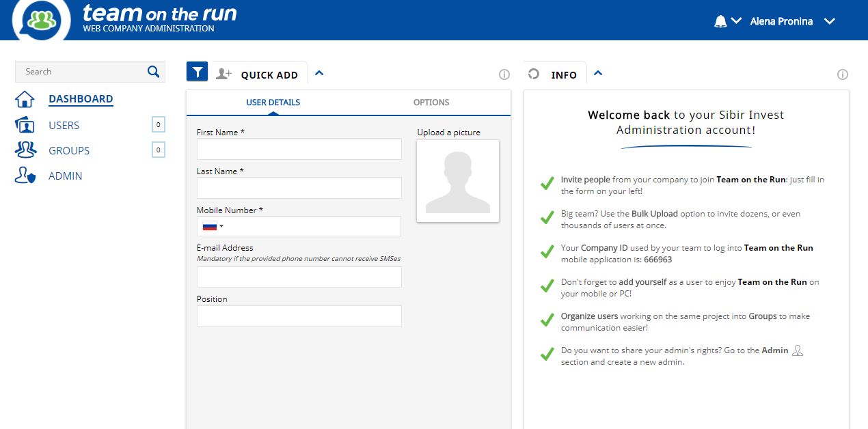The image size is (868, 429).
Task: Collapse the Info panel
Action: (x=598, y=73)
